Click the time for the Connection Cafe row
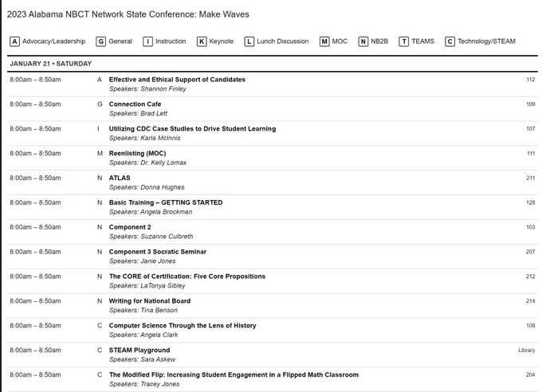 (35, 104)
